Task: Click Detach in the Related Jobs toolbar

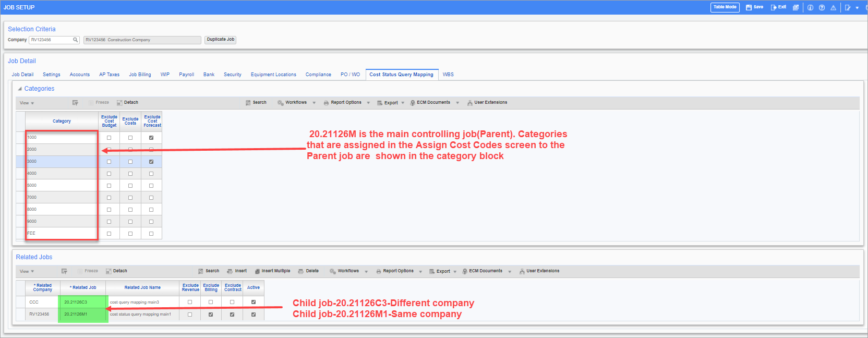Action: [x=117, y=271]
